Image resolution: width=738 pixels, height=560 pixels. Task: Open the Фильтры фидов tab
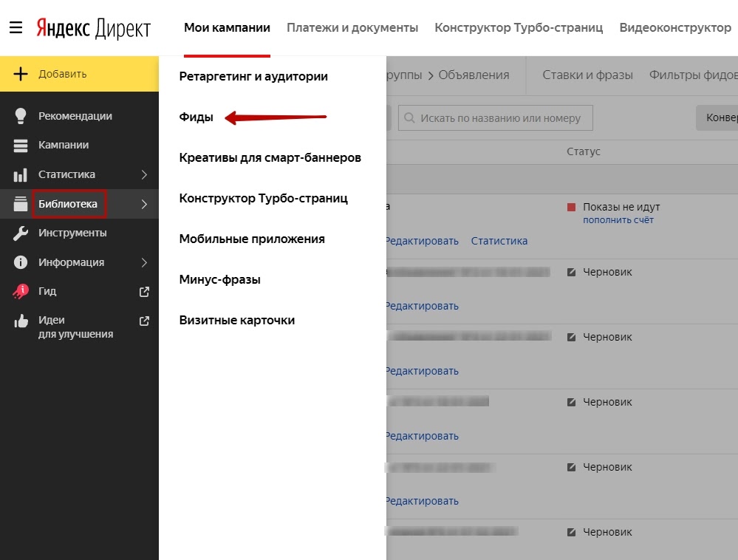693,75
